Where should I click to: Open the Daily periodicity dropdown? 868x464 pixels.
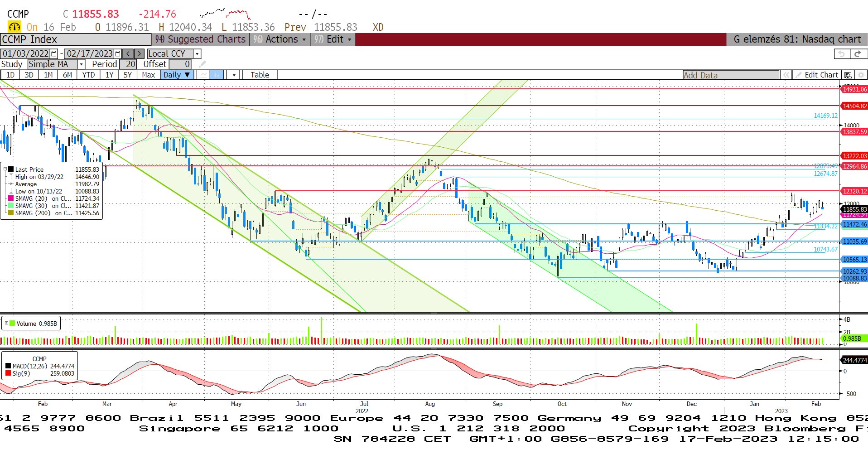tap(177, 75)
